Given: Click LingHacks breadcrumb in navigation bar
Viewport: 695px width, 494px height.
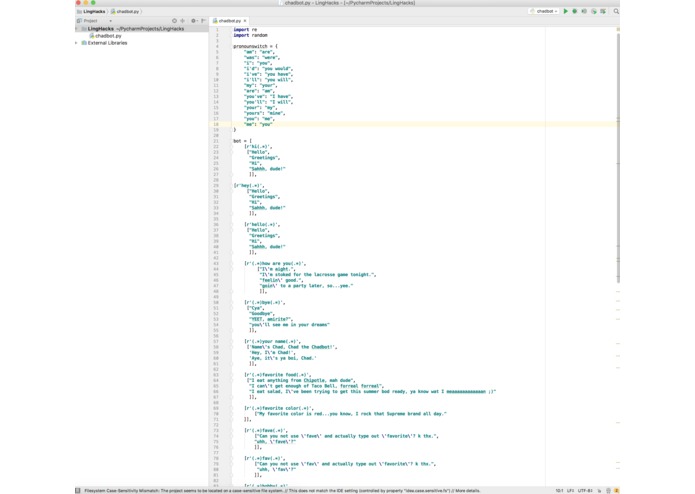Looking at the screenshot, I should click(91, 12).
